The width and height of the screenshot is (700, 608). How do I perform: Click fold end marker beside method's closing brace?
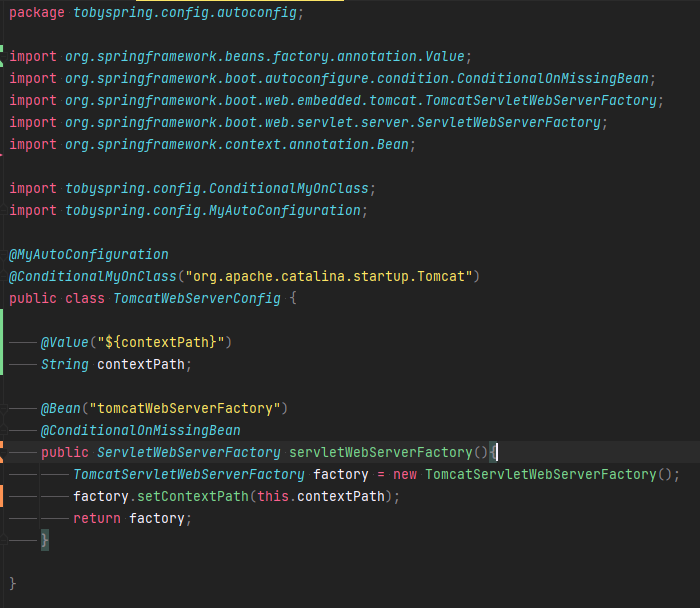pyautogui.click(x=3, y=540)
